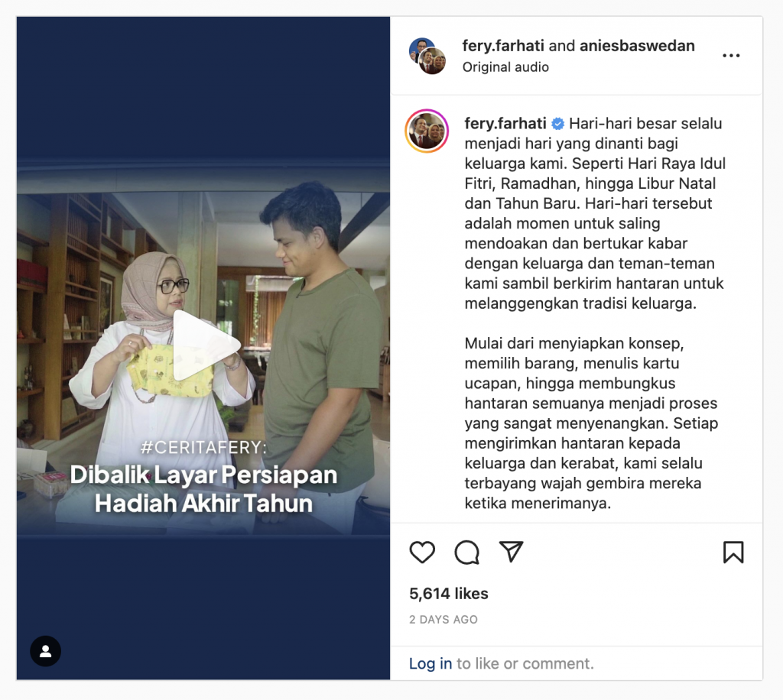Click the Original audio link
The image size is (783, 700).
tap(505, 66)
